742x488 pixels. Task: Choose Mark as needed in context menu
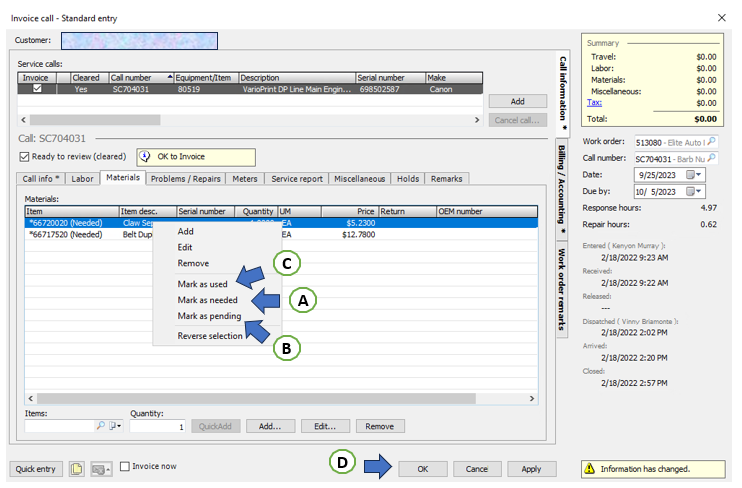click(207, 300)
